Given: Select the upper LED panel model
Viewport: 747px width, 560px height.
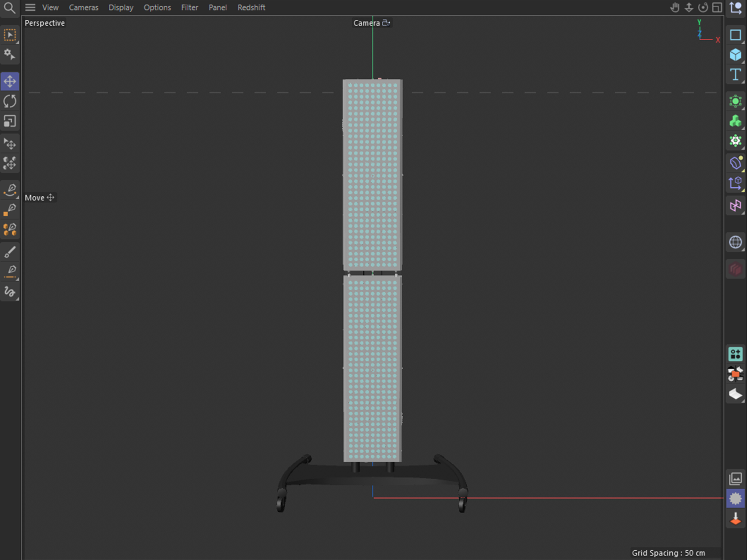Looking at the screenshot, I should [x=372, y=175].
